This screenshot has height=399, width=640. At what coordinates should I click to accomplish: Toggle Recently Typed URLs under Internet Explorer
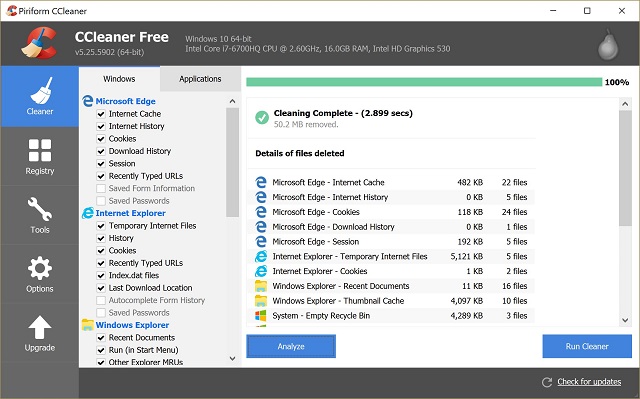pos(101,263)
